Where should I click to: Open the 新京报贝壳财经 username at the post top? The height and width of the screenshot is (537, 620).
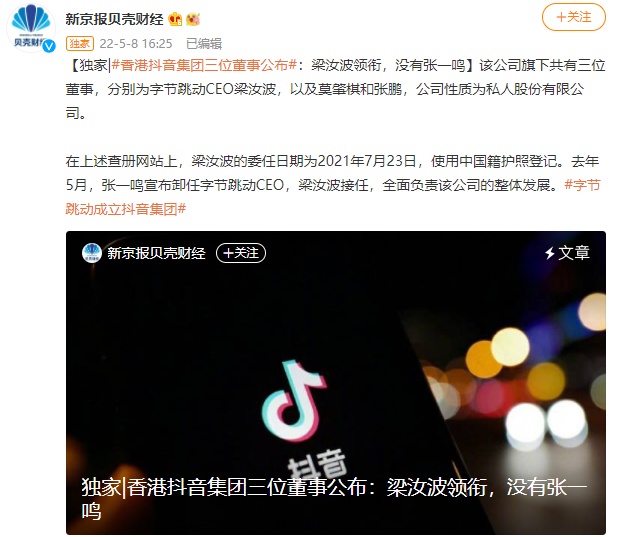[114, 19]
